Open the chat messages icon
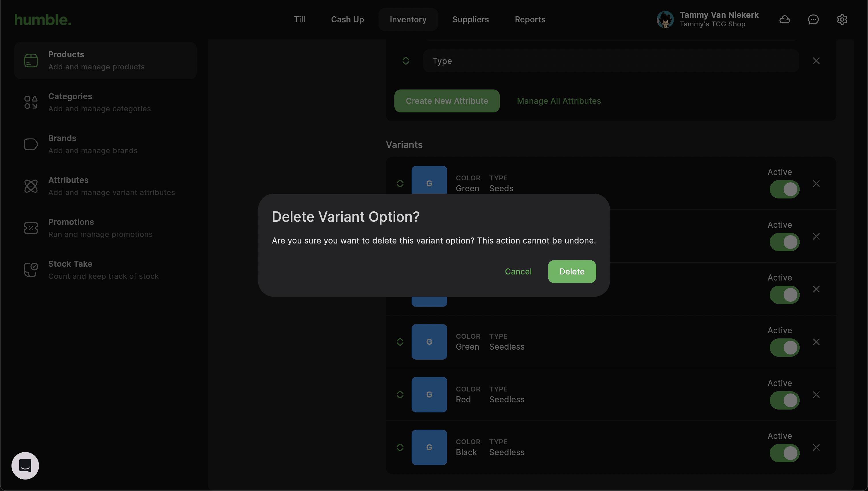Image resolution: width=868 pixels, height=491 pixels. coord(813,20)
